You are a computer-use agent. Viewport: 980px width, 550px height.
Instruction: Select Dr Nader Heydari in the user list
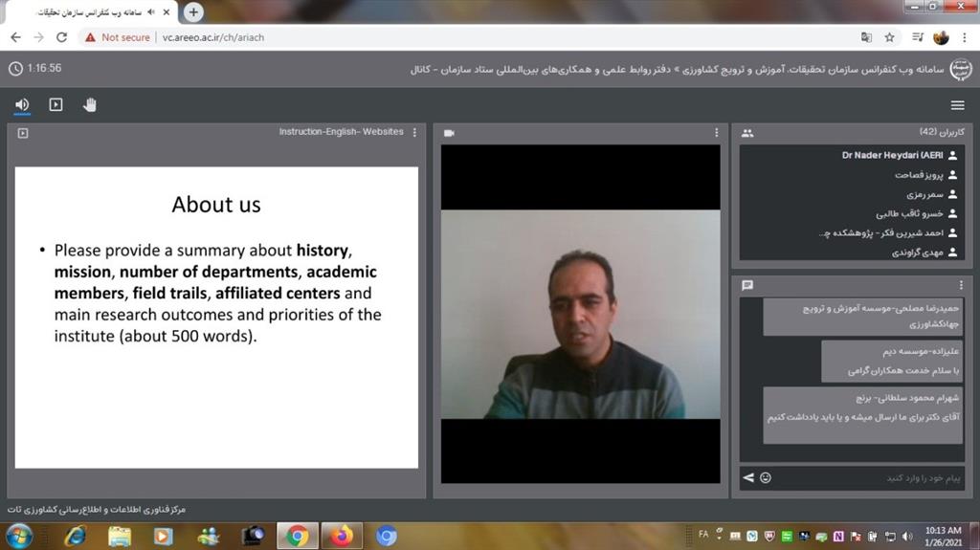pyautogui.click(x=892, y=155)
